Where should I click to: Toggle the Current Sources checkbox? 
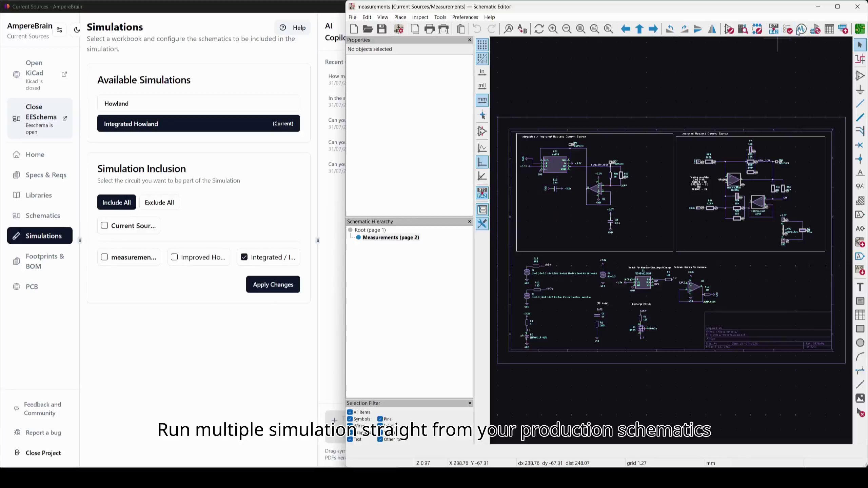coord(104,225)
